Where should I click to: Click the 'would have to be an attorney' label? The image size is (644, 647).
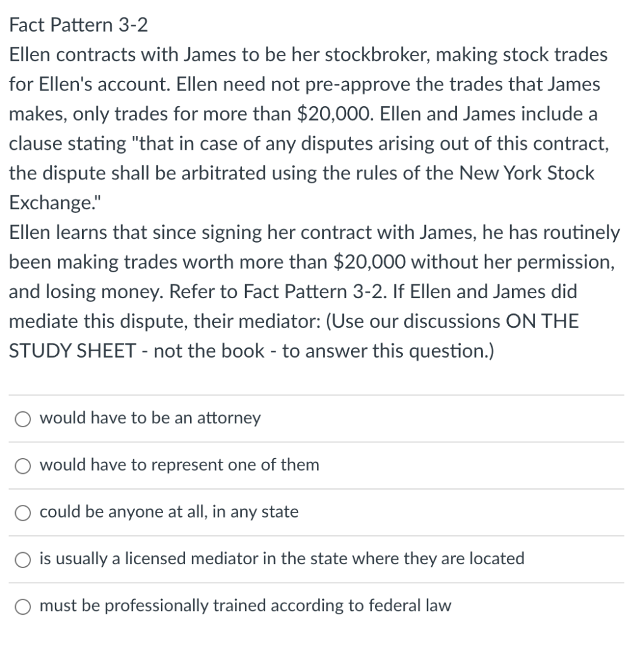coord(150,418)
